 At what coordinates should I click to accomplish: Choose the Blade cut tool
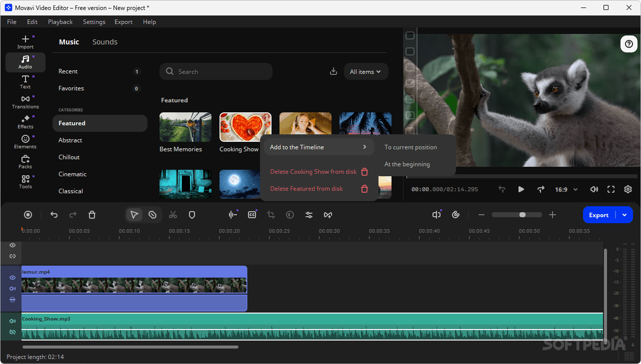point(153,215)
